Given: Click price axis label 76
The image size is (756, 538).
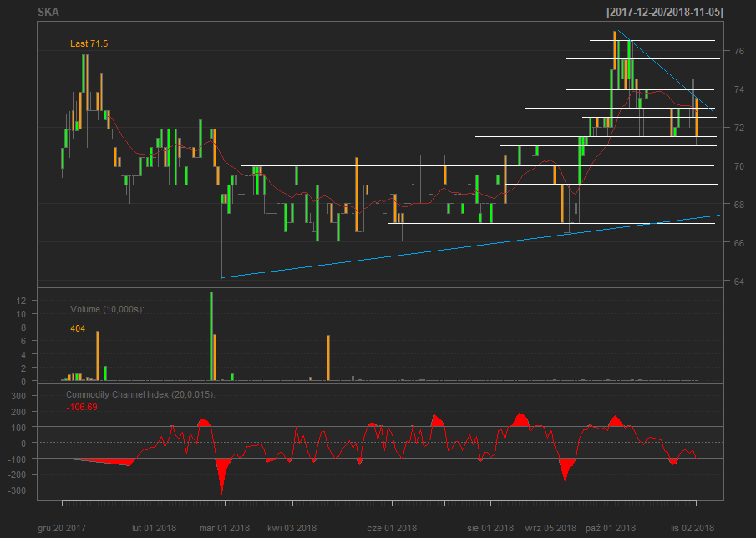Looking at the screenshot, I should pyautogui.click(x=738, y=51).
